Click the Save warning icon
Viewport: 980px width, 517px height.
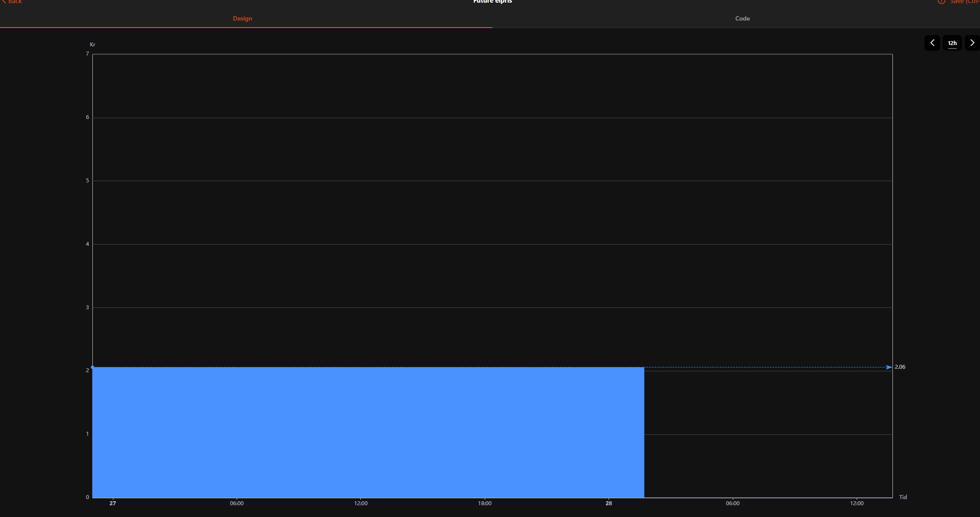pyautogui.click(x=941, y=2)
